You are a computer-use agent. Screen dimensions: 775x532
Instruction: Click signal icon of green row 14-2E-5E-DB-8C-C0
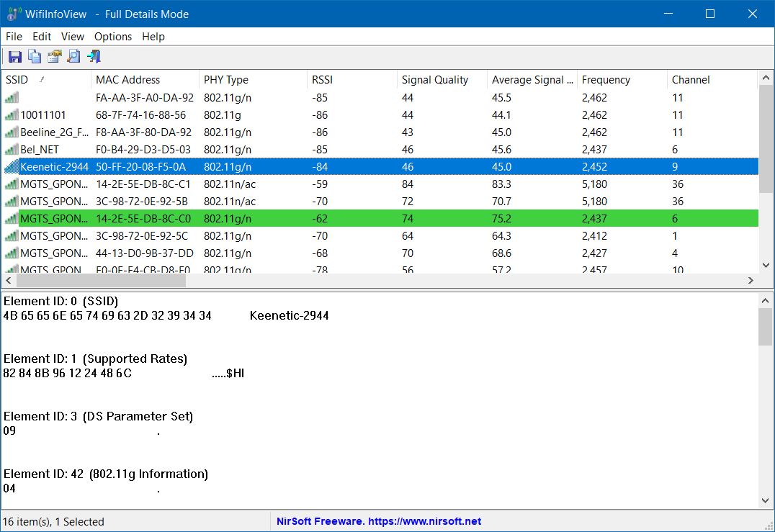(x=12, y=219)
